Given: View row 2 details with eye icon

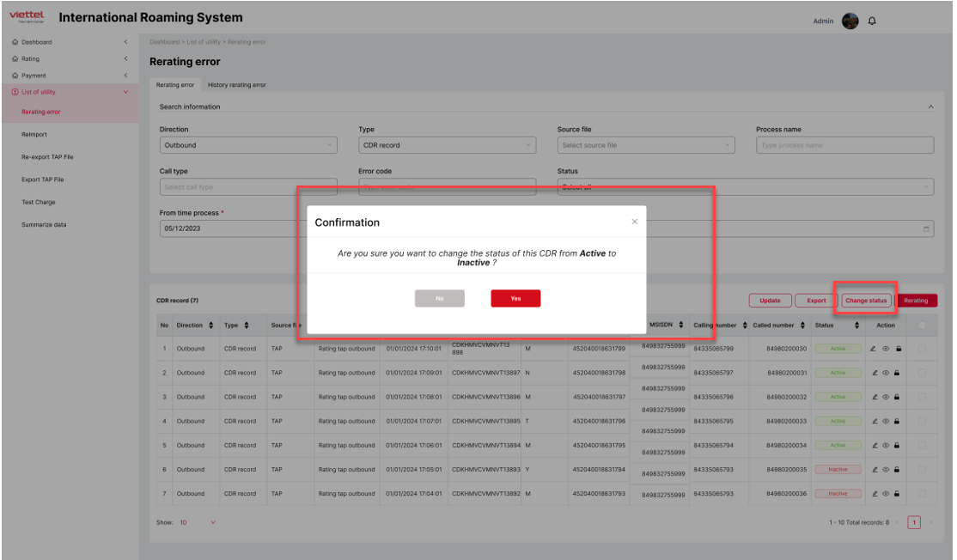Looking at the screenshot, I should click(886, 373).
